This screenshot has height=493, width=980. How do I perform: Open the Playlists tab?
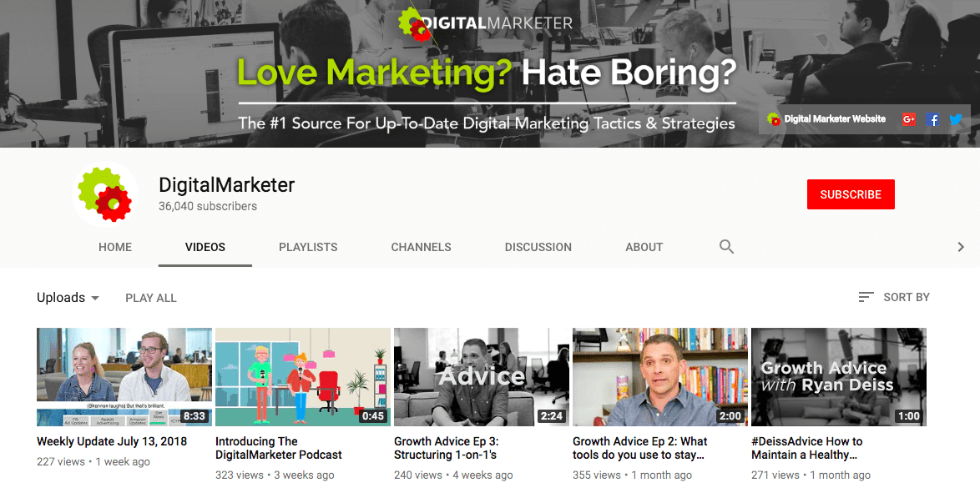308,247
